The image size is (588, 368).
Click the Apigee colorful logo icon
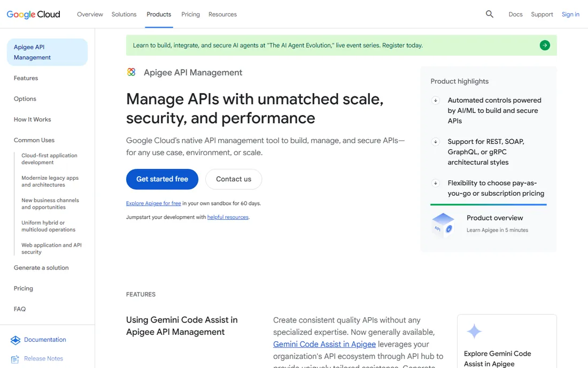click(x=131, y=72)
